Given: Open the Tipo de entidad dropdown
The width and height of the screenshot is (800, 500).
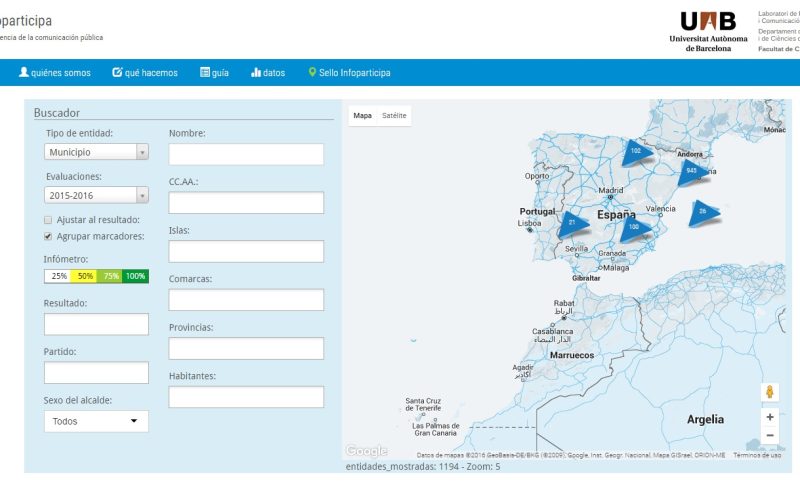Looking at the screenshot, I should [x=96, y=152].
